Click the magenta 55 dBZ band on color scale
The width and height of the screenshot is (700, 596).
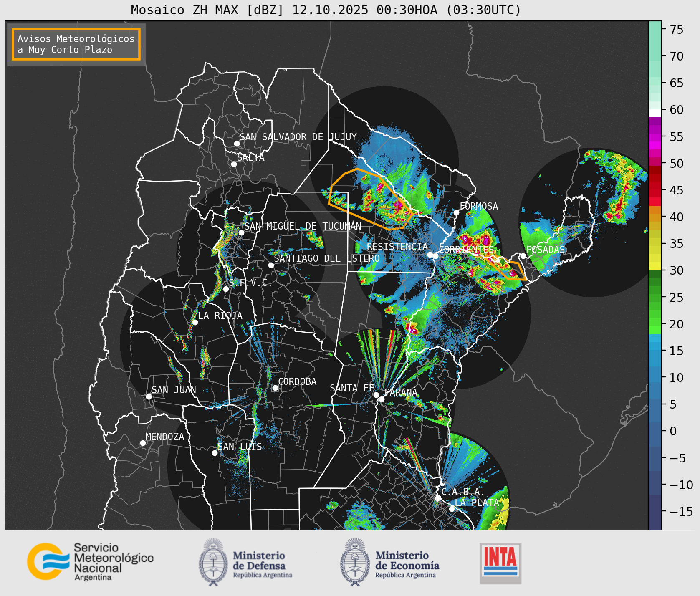point(655,136)
